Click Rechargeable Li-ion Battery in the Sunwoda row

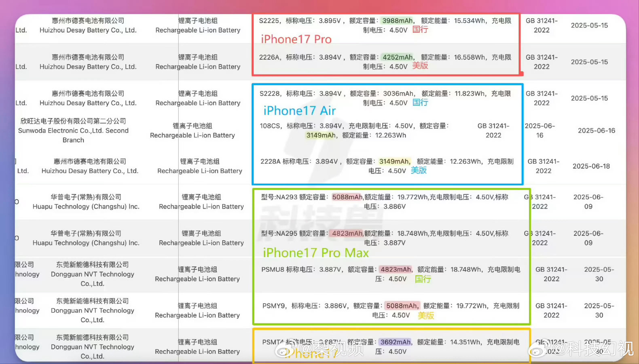click(192, 135)
